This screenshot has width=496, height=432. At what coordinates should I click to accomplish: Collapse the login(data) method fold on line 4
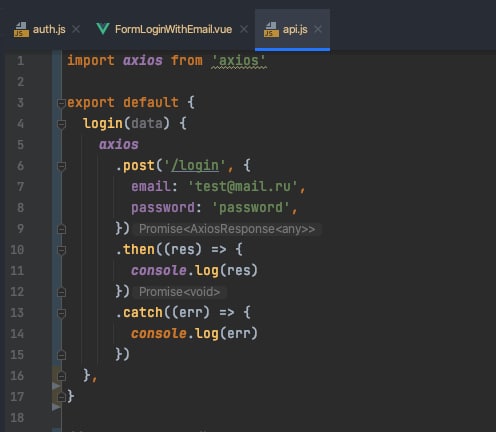[x=61, y=124]
